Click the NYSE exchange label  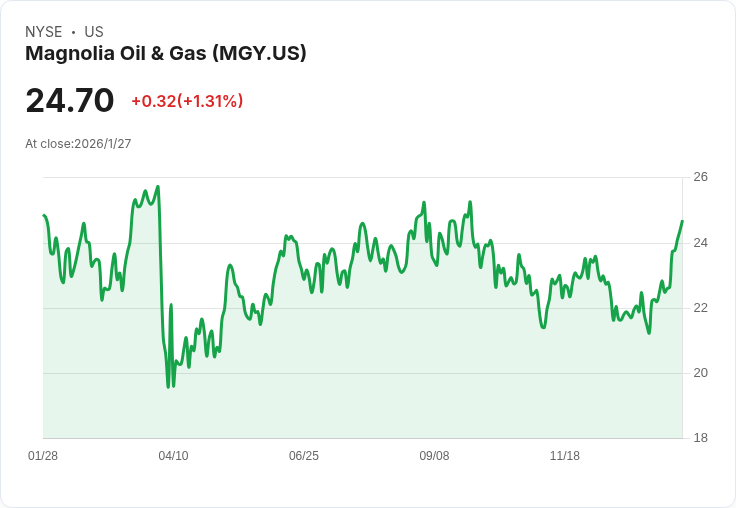tap(43, 32)
